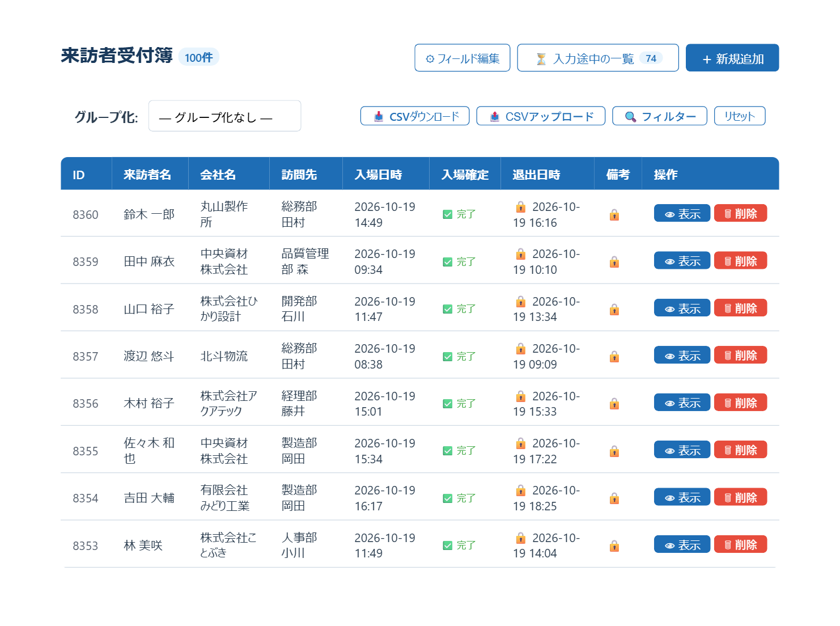Toggle 入場確定 checkbox for ID 8357

coord(448,357)
